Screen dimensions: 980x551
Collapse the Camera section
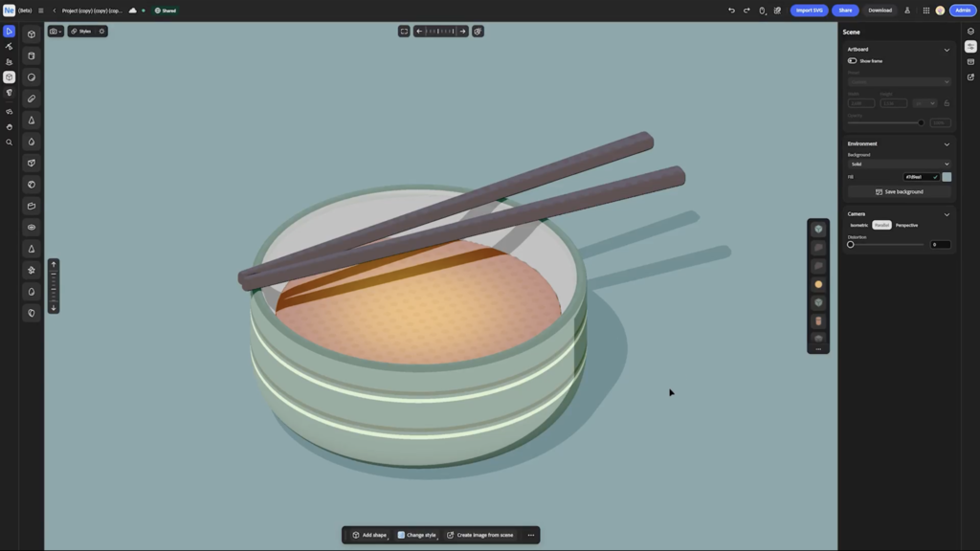click(947, 214)
